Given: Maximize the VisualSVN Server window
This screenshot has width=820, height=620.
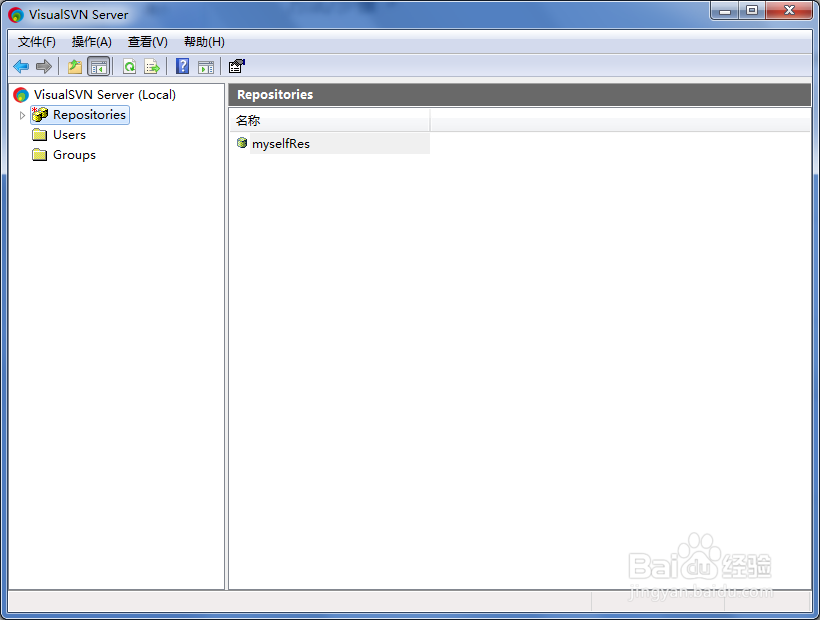Looking at the screenshot, I should (752, 10).
